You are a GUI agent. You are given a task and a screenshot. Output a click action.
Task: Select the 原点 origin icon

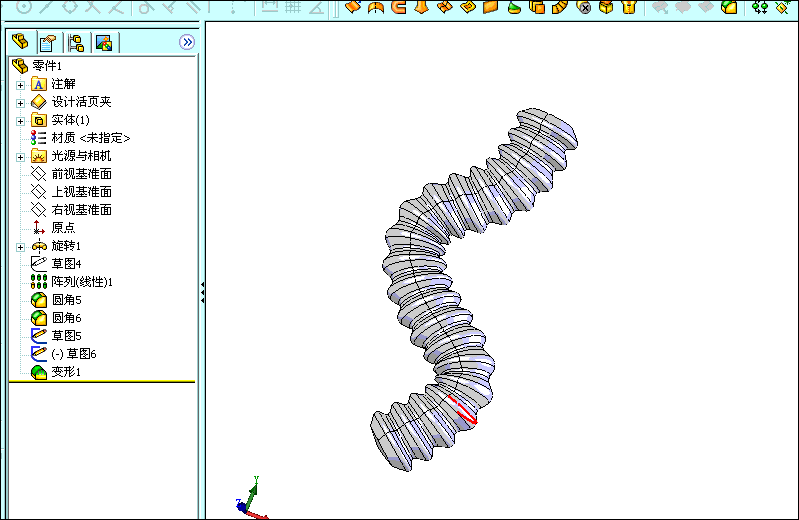[x=39, y=227]
